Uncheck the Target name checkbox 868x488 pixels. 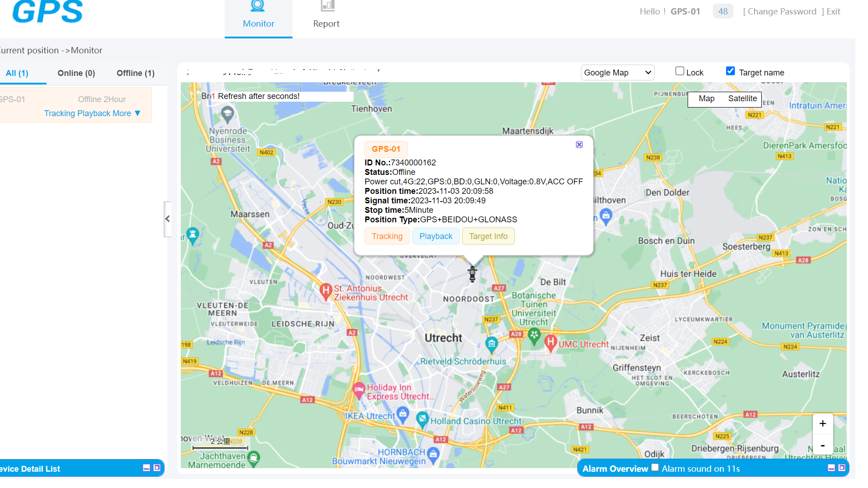730,71
